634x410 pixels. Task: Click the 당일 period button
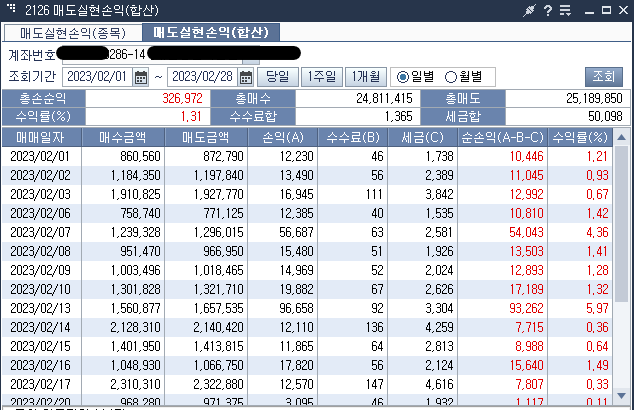point(278,77)
